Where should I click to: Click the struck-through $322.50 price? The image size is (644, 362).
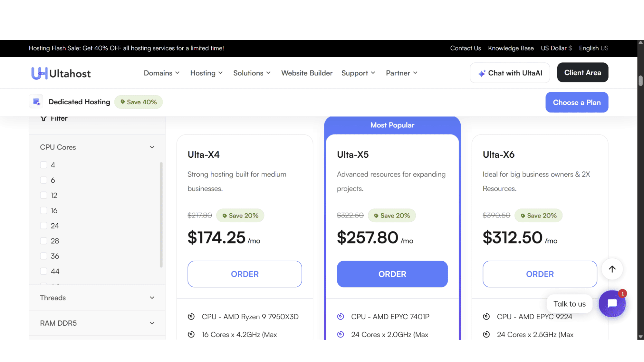pos(350,215)
